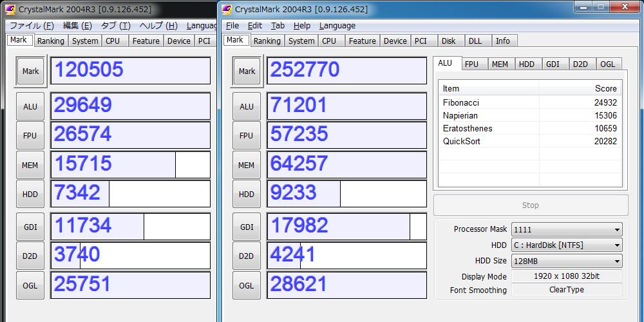Image resolution: width=644 pixels, height=322 pixels.
Task: Select the D2D results sub-tab
Action: (x=580, y=64)
